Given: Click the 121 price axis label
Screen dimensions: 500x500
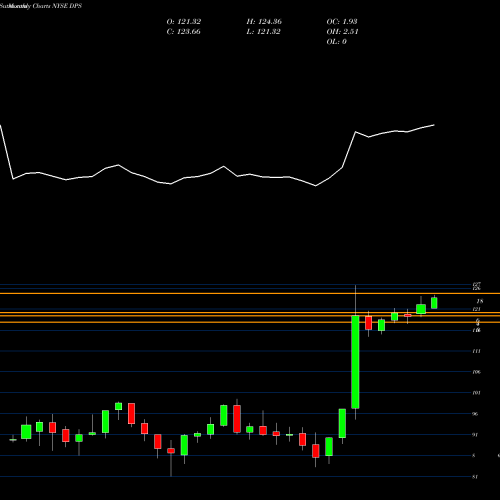Looking at the screenshot, I should (477, 309).
